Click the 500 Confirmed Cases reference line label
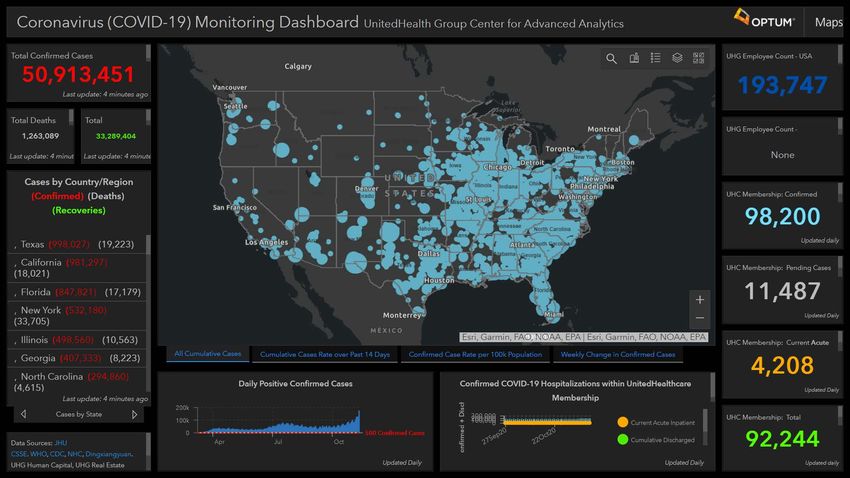850x478 pixels. click(x=395, y=433)
